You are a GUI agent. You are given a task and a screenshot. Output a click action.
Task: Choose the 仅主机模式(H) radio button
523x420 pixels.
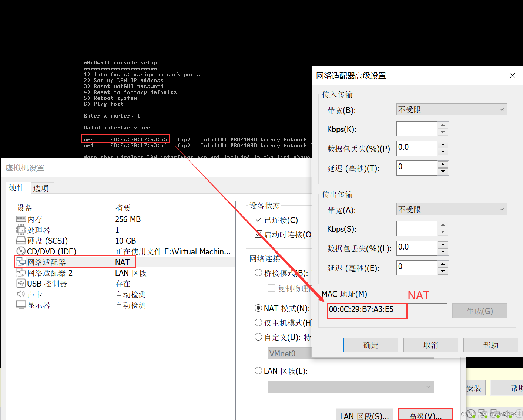coord(258,322)
